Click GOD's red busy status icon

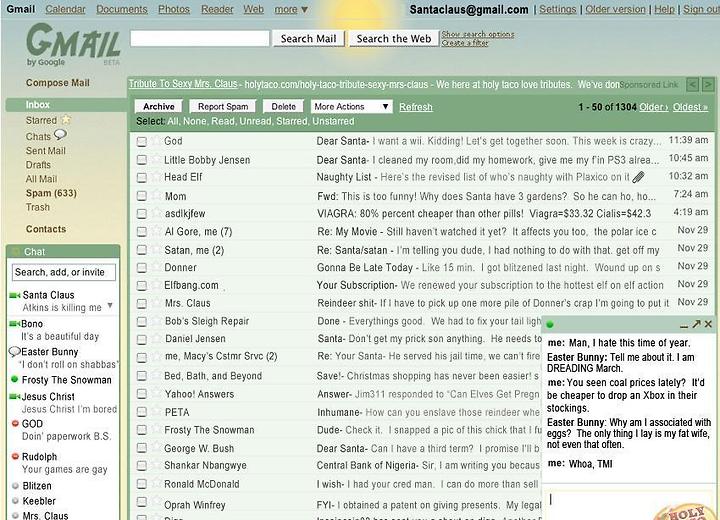coord(15,424)
